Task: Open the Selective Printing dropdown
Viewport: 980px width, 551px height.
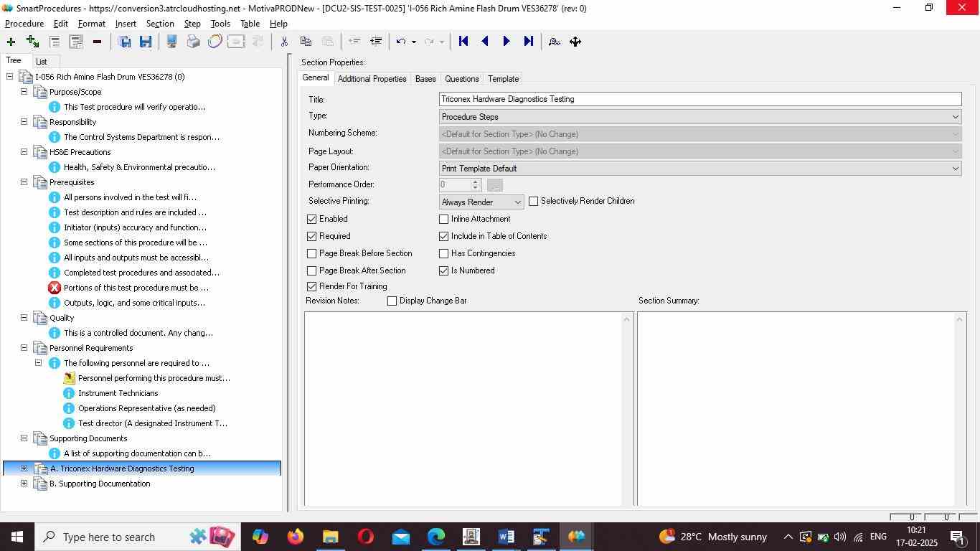Action: (481, 202)
